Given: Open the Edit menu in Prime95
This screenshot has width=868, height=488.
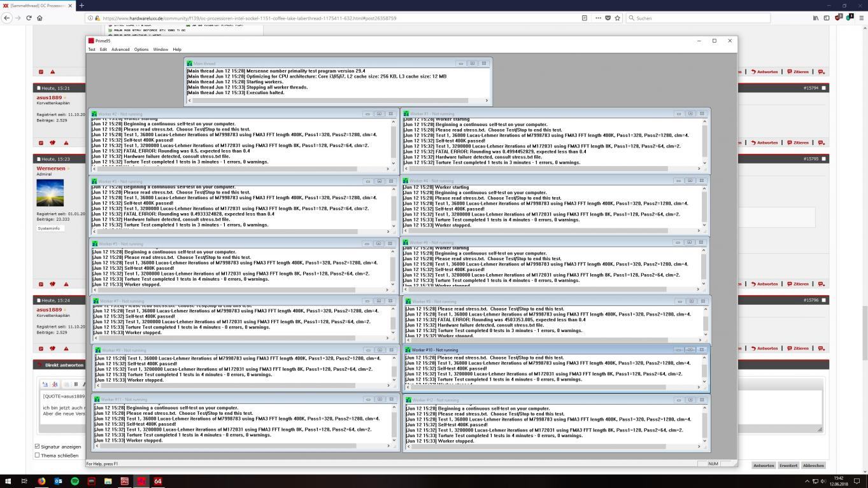Looking at the screenshot, I should [103, 49].
